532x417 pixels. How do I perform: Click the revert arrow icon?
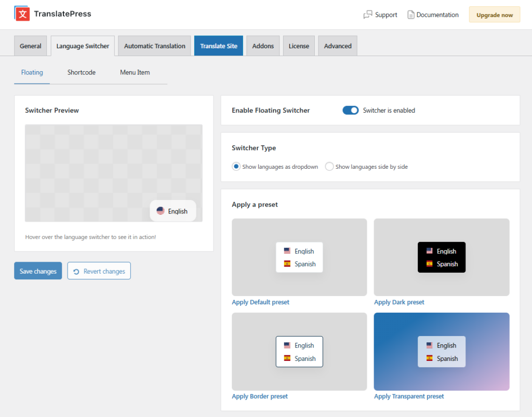click(76, 271)
